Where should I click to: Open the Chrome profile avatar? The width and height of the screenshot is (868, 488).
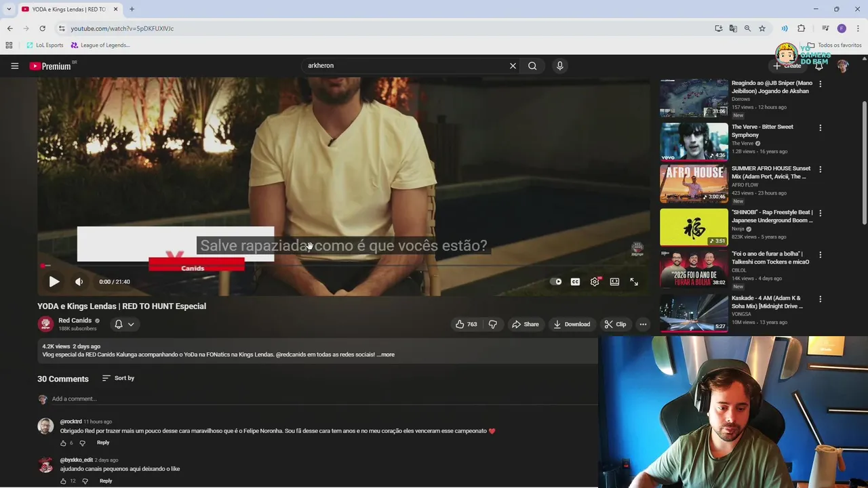coord(842,28)
